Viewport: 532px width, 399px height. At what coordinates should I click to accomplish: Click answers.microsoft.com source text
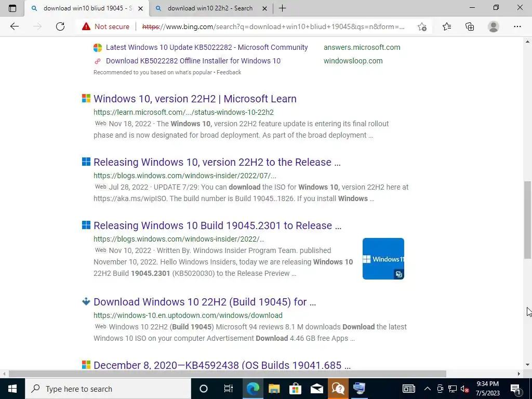(362, 47)
